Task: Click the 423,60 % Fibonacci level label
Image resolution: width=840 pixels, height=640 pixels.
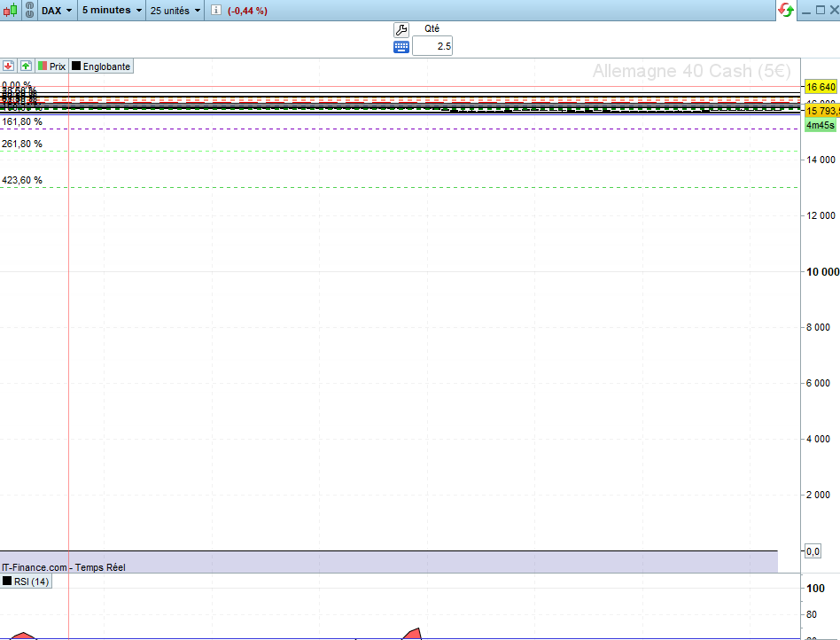Action: tap(22, 181)
